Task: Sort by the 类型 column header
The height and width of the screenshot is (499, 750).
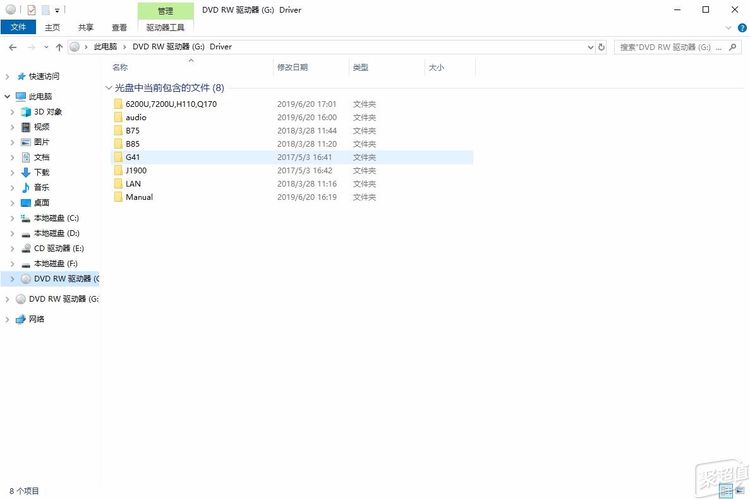Action: point(360,67)
